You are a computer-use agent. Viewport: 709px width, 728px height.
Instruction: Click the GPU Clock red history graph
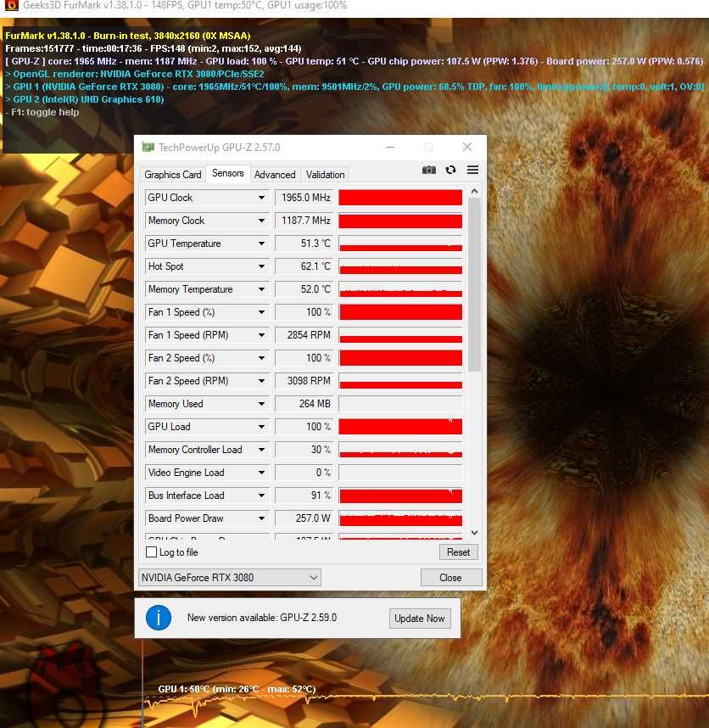tap(400, 198)
